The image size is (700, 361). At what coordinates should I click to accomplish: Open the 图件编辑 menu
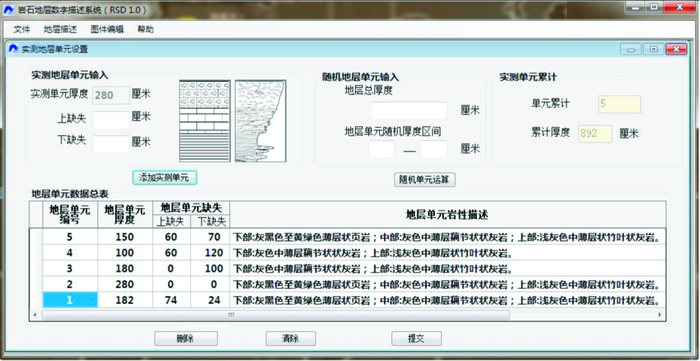pos(107,29)
